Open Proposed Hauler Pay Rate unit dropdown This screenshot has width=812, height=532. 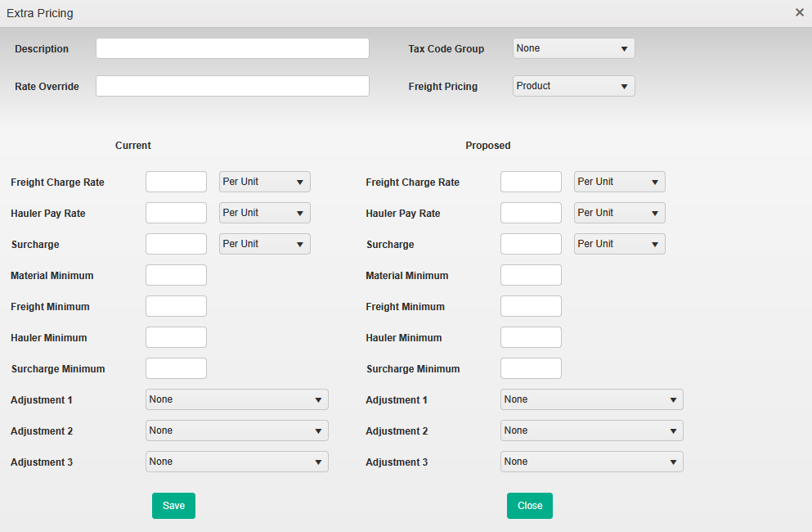pos(619,213)
